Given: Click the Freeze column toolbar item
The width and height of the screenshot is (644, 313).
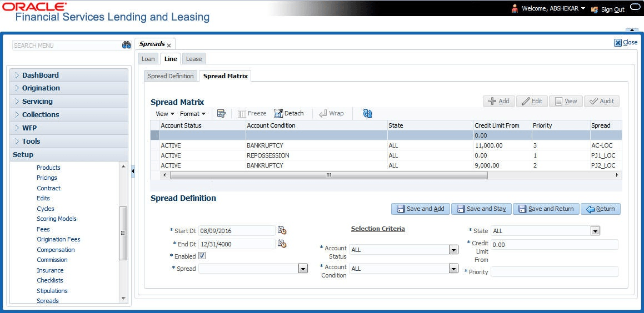Looking at the screenshot, I should click(x=252, y=114).
